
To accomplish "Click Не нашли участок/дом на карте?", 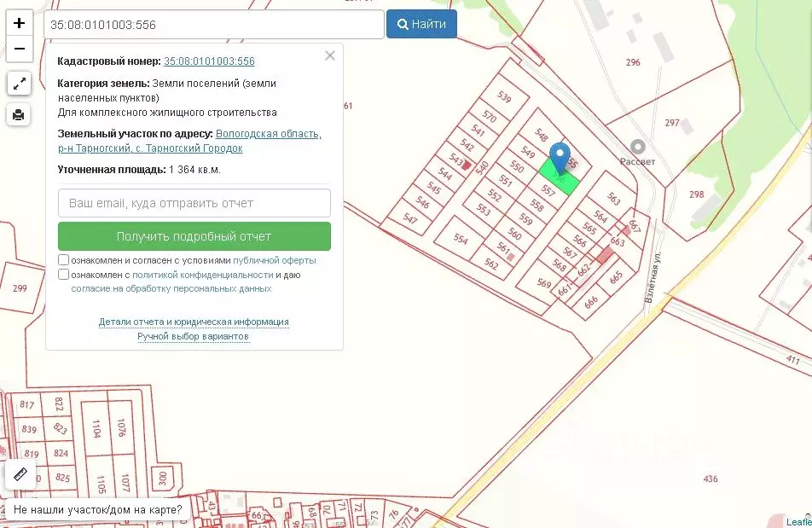I will [98, 510].
